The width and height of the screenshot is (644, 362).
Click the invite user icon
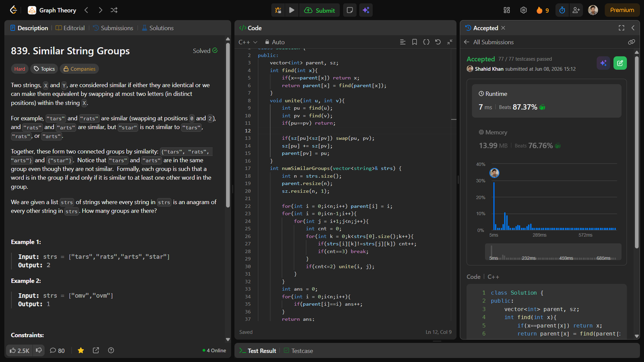tap(576, 10)
